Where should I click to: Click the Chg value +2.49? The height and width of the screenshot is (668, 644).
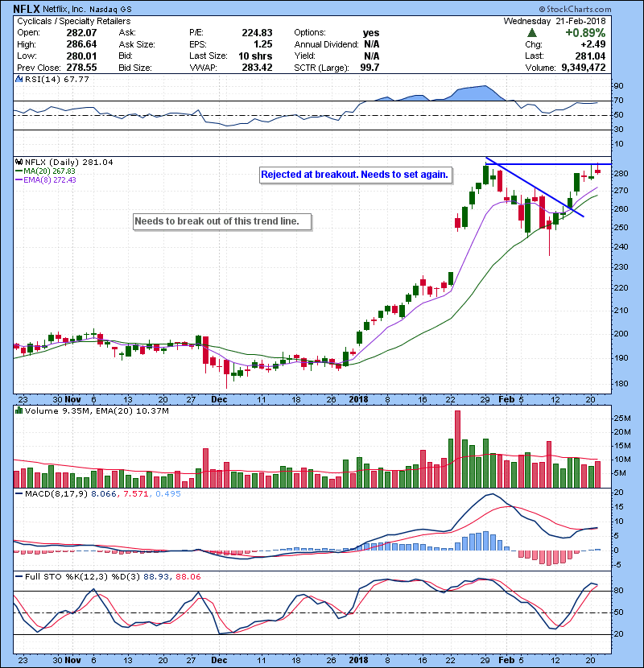(592, 44)
